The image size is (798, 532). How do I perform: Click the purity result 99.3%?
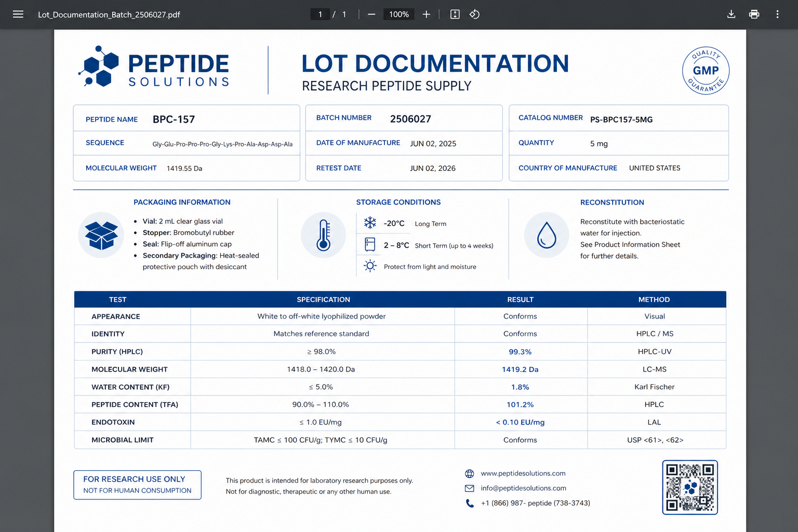point(520,352)
